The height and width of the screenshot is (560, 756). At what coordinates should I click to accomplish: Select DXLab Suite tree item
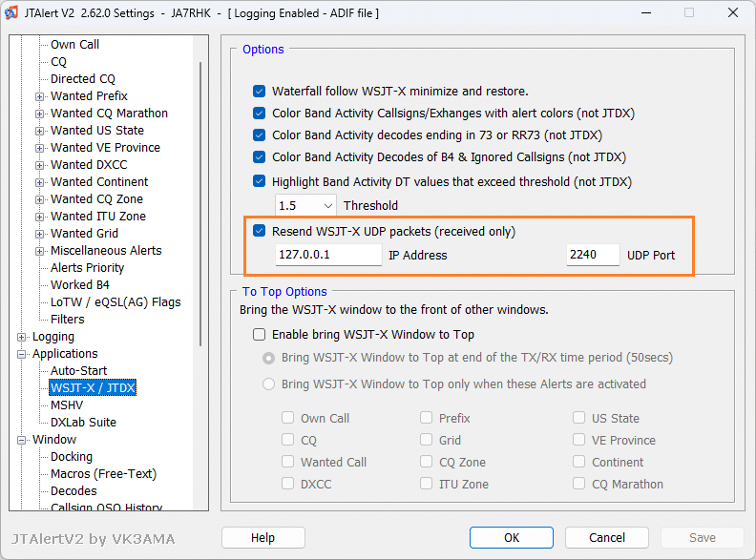coord(83,423)
